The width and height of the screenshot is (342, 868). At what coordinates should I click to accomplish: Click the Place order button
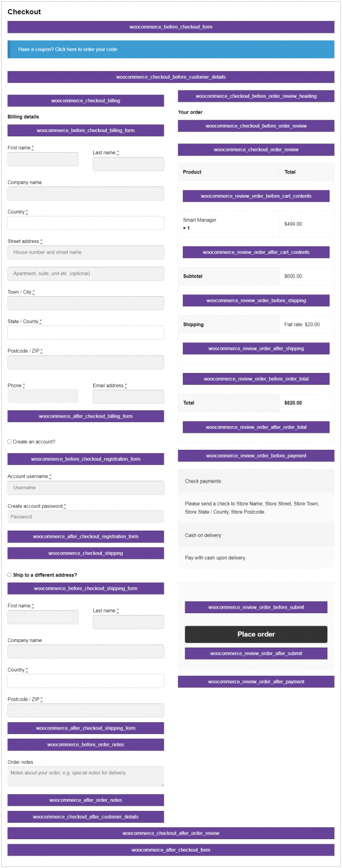(256, 634)
